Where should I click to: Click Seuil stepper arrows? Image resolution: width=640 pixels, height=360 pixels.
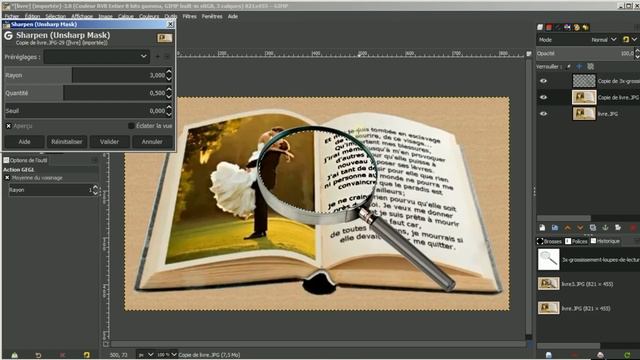(x=169, y=111)
